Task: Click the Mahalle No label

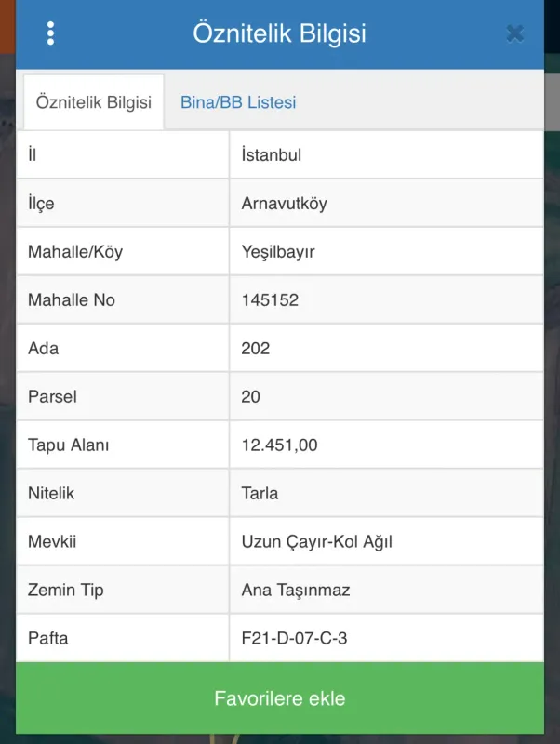Action: coord(72,299)
